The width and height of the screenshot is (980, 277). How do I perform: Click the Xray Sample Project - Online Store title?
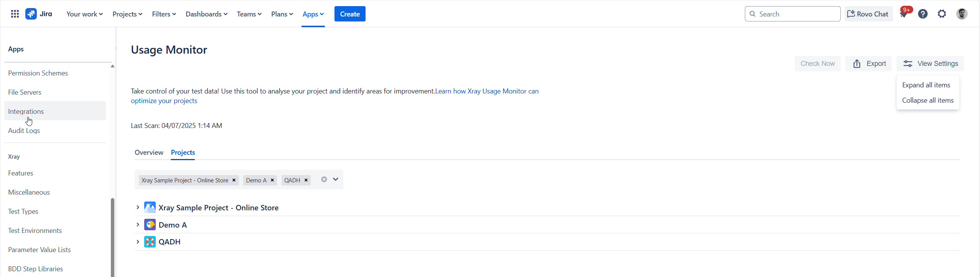[x=219, y=208]
